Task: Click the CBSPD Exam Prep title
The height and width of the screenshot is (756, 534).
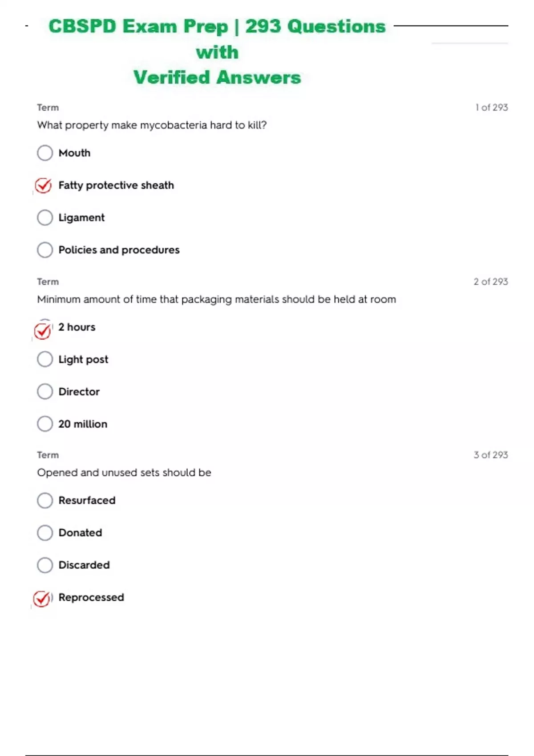Action: pos(217,27)
